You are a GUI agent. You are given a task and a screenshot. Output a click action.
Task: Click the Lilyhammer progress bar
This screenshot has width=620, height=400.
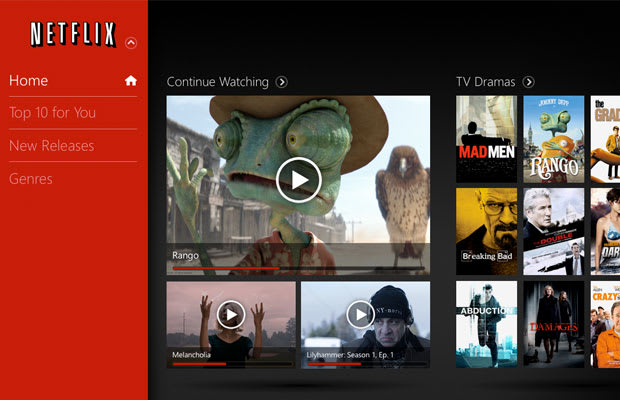[x=366, y=364]
